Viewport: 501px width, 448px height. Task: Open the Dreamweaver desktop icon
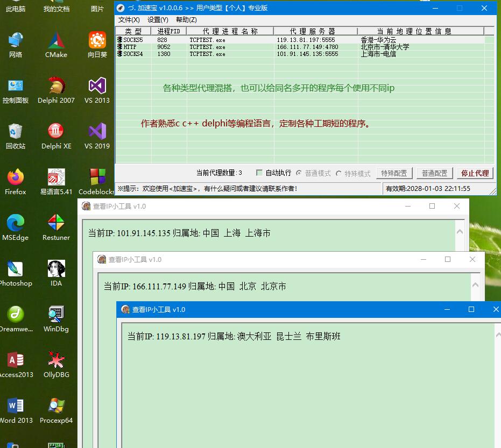(x=15, y=319)
